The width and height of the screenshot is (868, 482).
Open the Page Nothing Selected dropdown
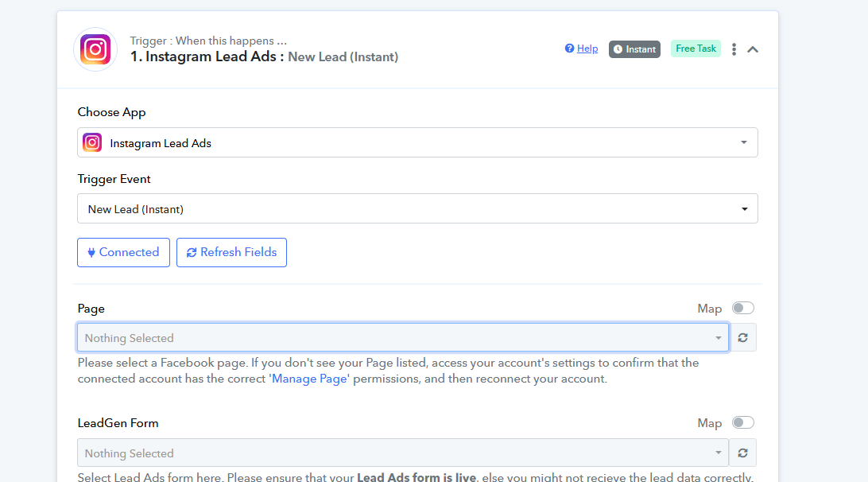click(x=403, y=337)
